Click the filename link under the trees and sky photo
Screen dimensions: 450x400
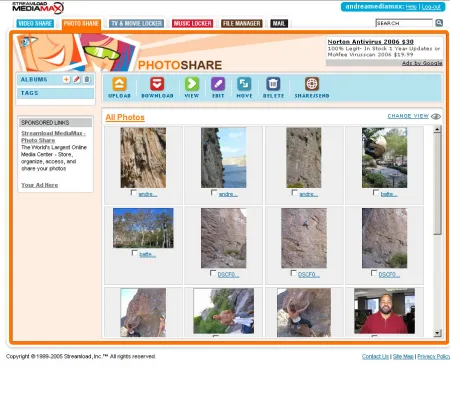(147, 254)
